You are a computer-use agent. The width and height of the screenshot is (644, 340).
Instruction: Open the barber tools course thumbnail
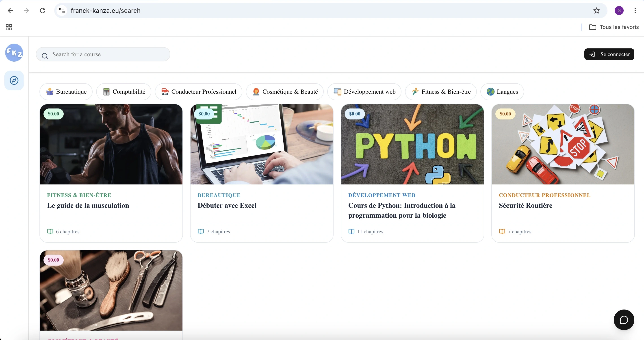(111, 290)
